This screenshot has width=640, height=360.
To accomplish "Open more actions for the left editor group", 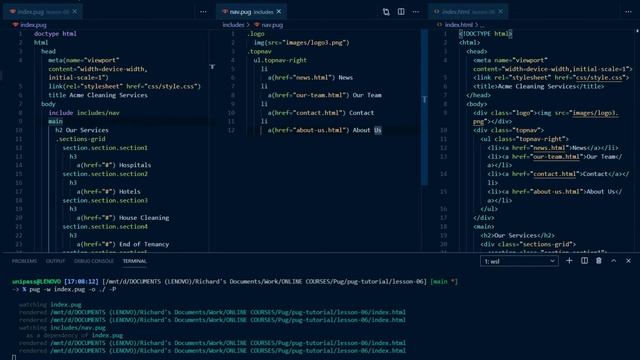I will pos(203,12).
